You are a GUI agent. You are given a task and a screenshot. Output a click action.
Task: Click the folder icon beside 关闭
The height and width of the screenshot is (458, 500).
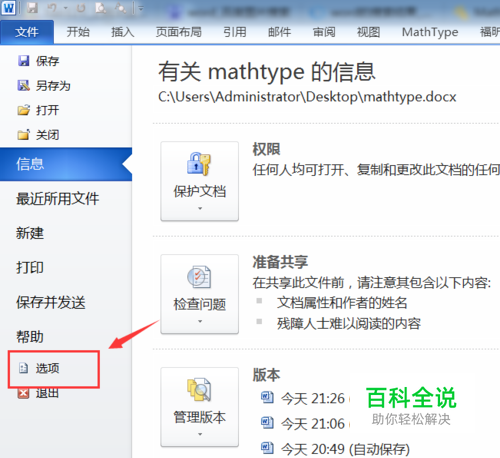click(x=23, y=135)
